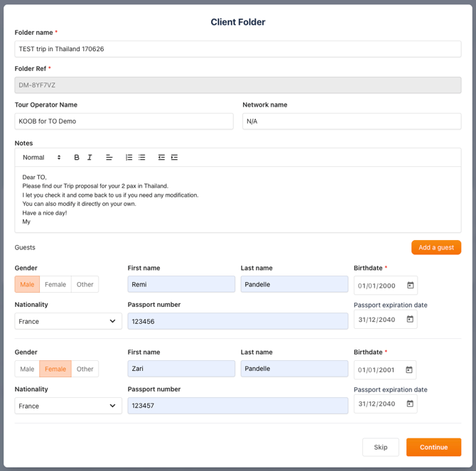Select Female gender for Remi
Image resolution: width=476 pixels, height=471 pixels.
point(55,284)
